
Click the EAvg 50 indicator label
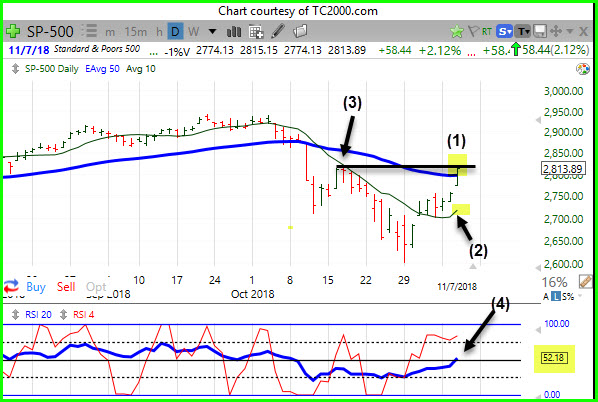point(102,69)
